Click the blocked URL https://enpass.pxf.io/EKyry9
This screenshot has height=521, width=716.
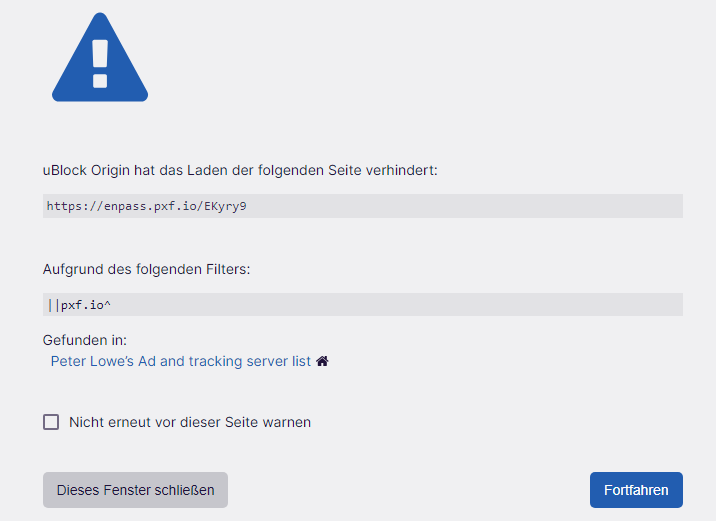pos(146,206)
